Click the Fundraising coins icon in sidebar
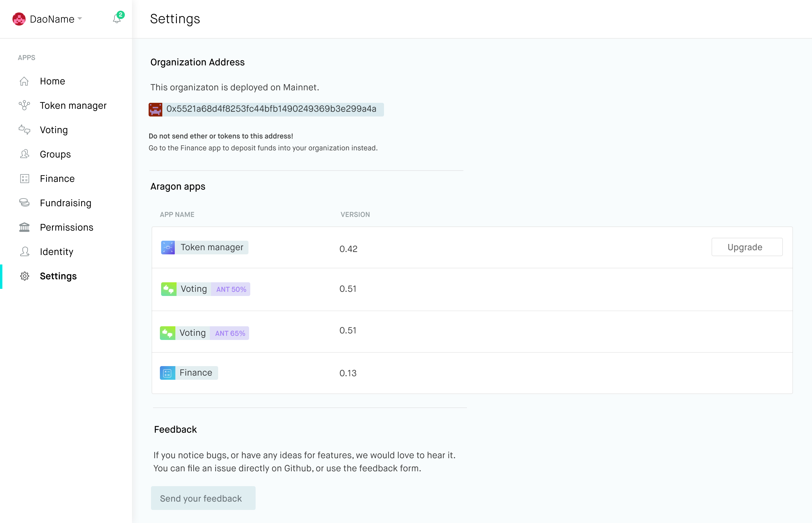 click(x=24, y=203)
